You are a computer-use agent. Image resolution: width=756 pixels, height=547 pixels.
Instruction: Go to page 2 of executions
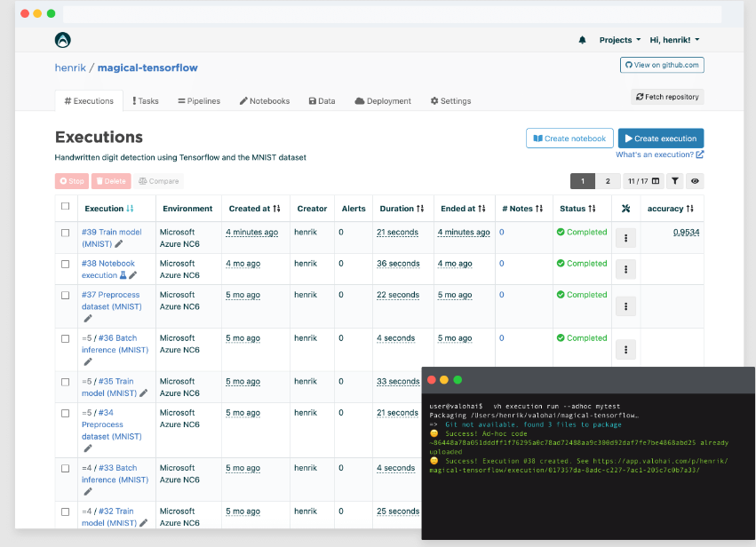point(608,181)
